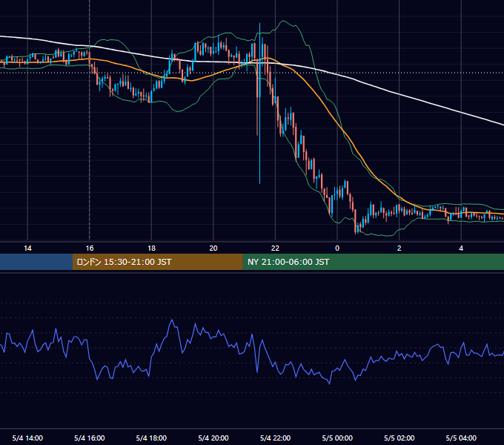
Task: Click the '4' hour label on price chart axis
Action: (x=461, y=248)
